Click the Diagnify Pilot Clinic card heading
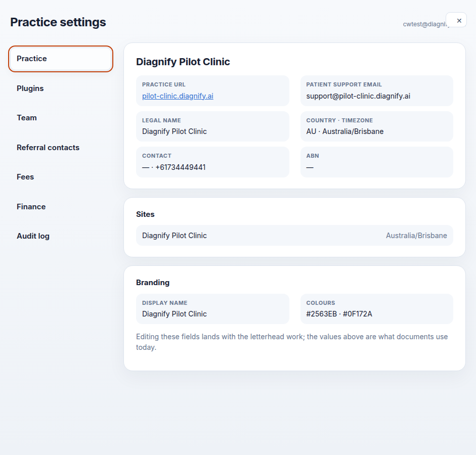Screen dimensions: 476x455 (x=183, y=62)
